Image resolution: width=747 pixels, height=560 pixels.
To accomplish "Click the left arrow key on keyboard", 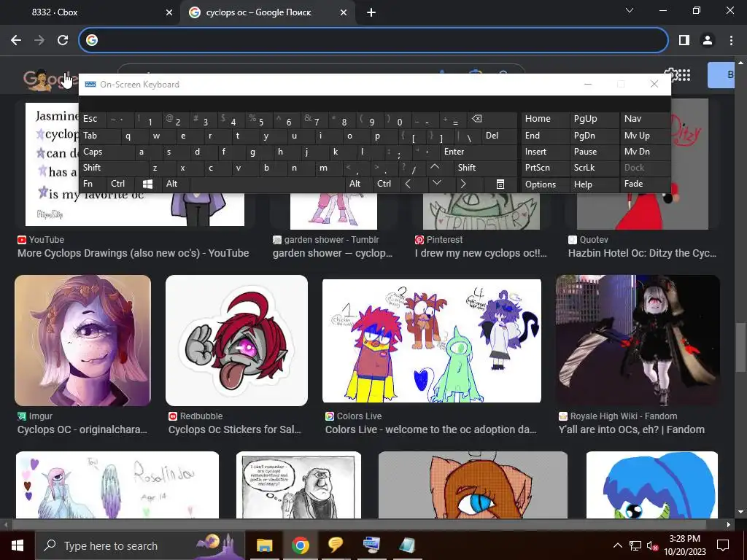I will (408, 184).
